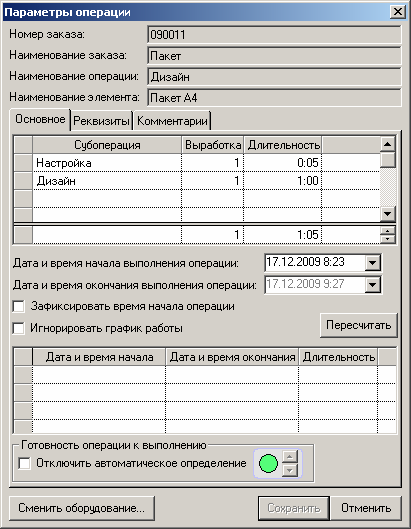The image size is (411, 529).
Task: Click the green readiness indicator circle
Action: [x=268, y=464]
